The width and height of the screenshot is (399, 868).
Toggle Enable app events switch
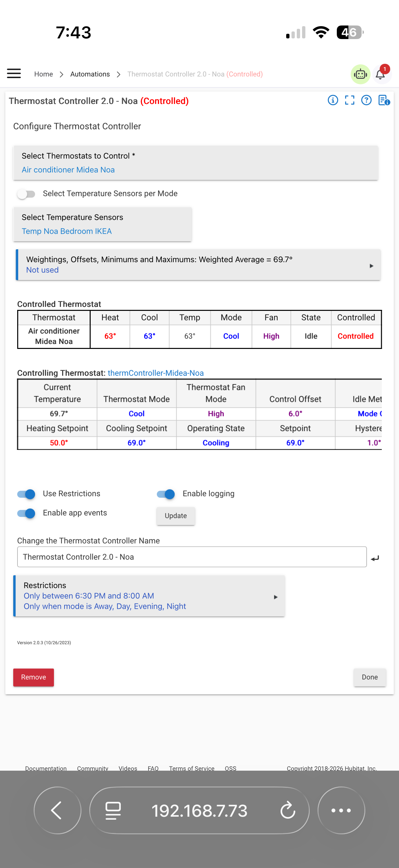[26, 513]
